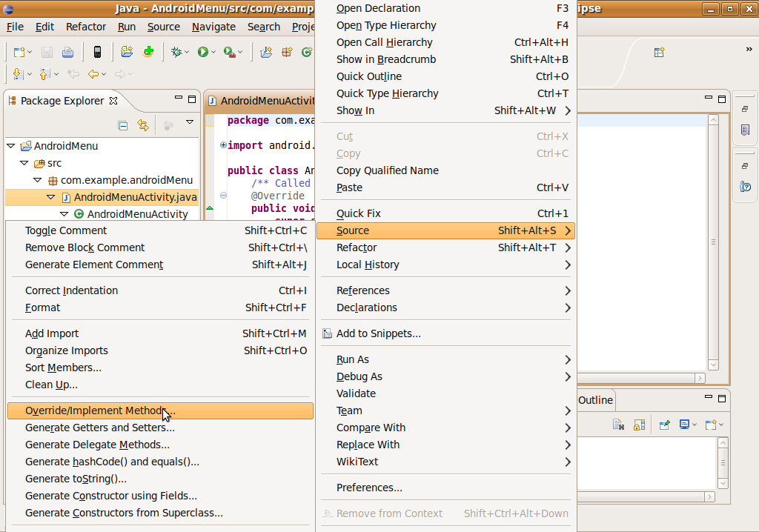Click the Print toolbar icon
The width and height of the screenshot is (759, 532).
pos(67,52)
